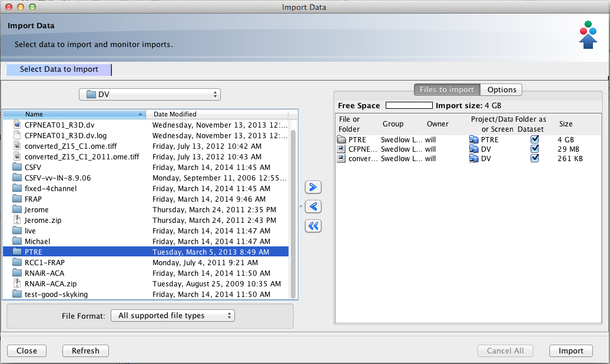Click the Jerome.zip archive file icon
The image size is (610, 364).
pyautogui.click(x=17, y=220)
